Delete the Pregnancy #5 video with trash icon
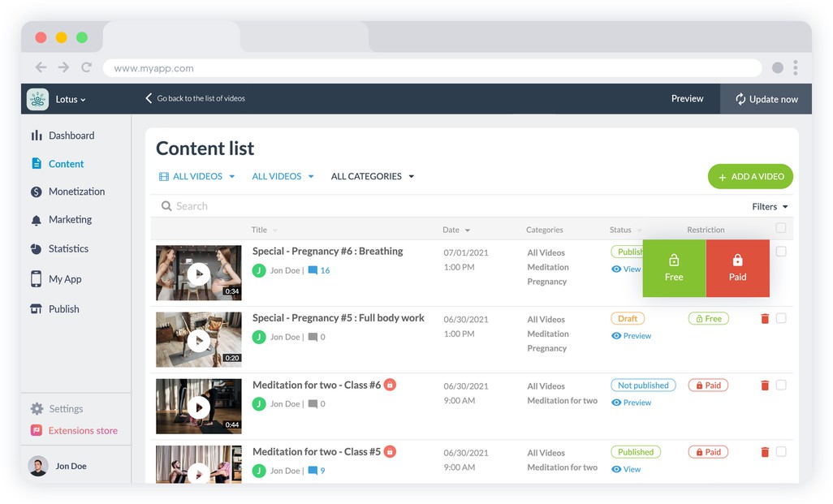 tap(764, 319)
